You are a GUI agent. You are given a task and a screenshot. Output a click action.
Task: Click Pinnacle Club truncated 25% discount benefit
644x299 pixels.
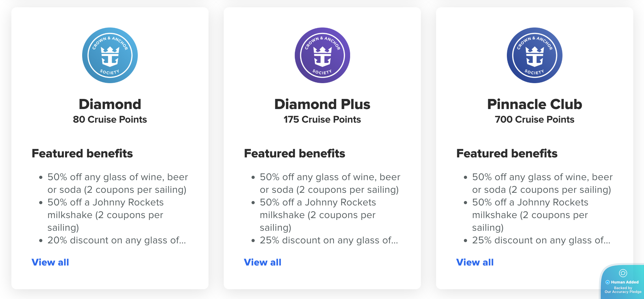541,240
